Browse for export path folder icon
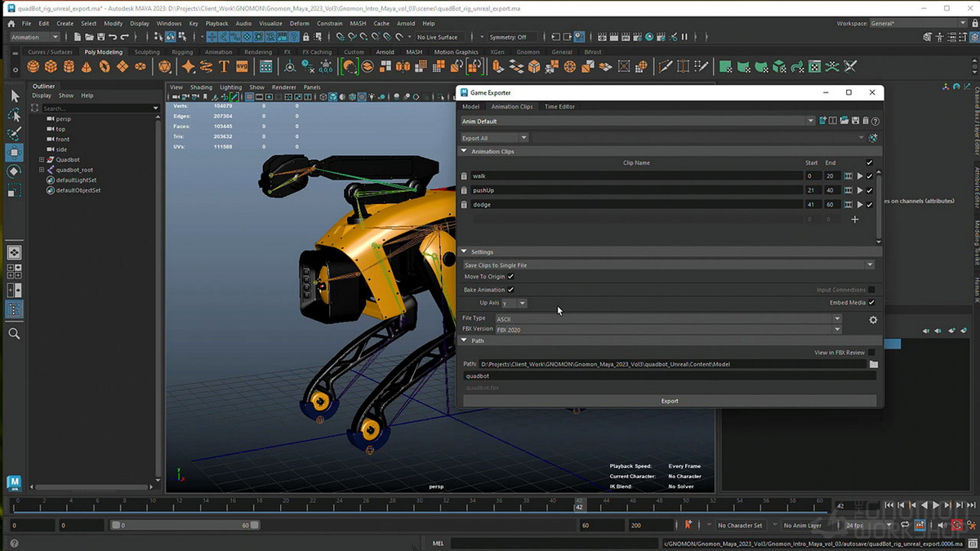This screenshot has height=551, width=980. (x=873, y=364)
